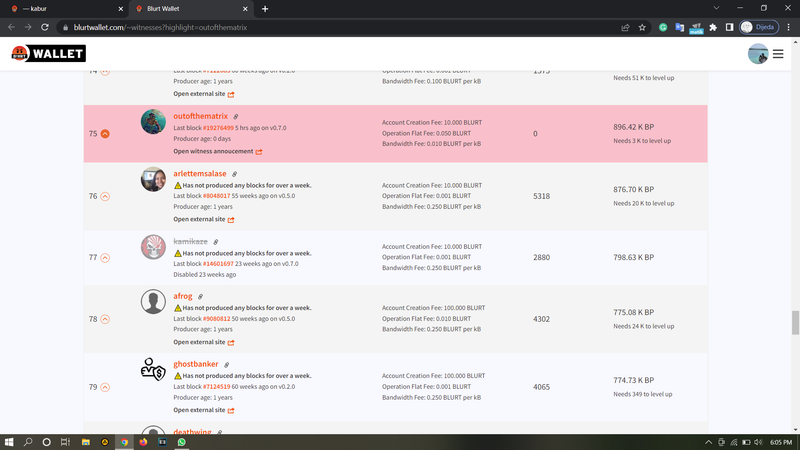800x450 pixels.
Task: Toggle the vote arrow for ghostbanker
Action: pos(105,387)
